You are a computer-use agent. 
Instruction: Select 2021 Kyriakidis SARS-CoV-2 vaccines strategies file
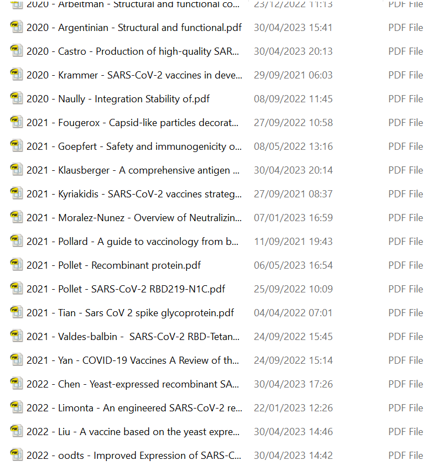[134, 194]
